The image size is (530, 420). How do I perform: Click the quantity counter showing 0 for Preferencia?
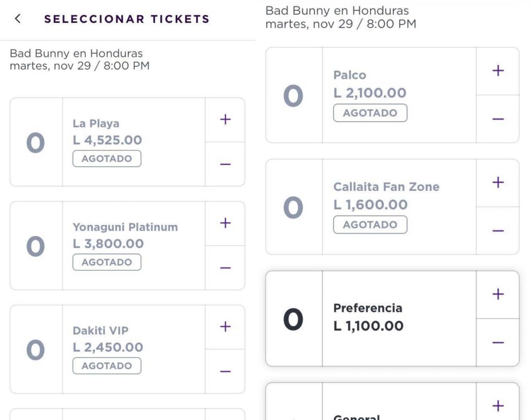point(294,319)
